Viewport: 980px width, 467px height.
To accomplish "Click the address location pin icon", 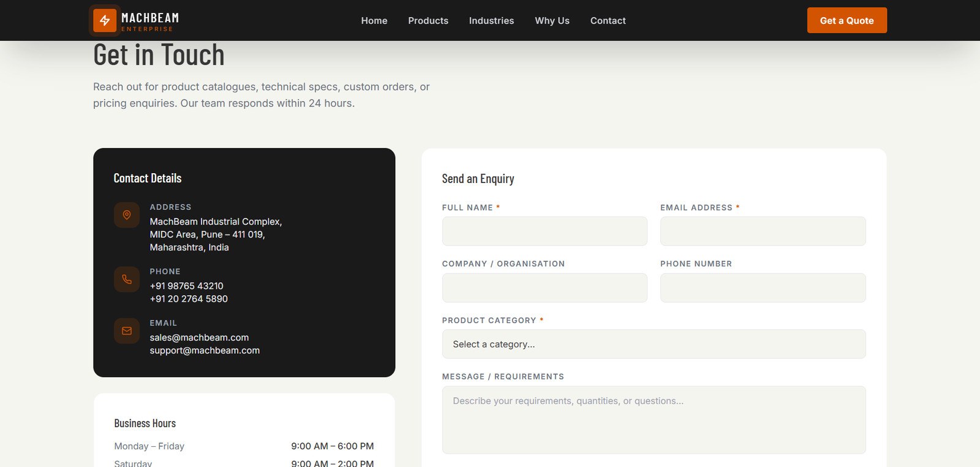I will tap(127, 215).
